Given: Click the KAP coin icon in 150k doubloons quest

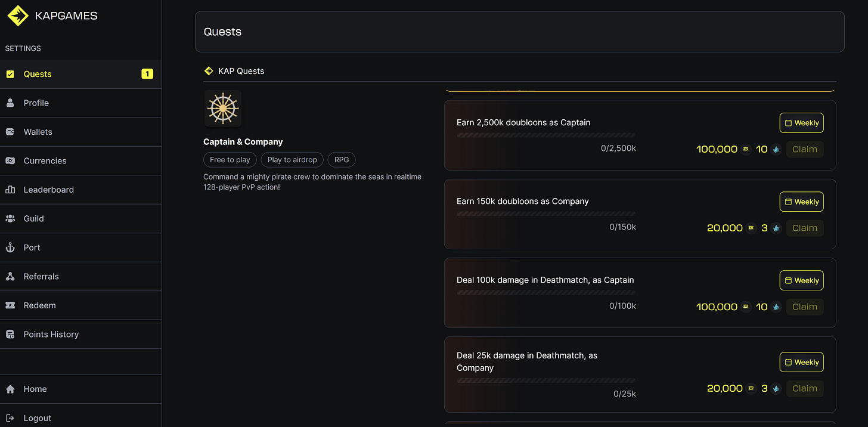Looking at the screenshot, I should [751, 228].
